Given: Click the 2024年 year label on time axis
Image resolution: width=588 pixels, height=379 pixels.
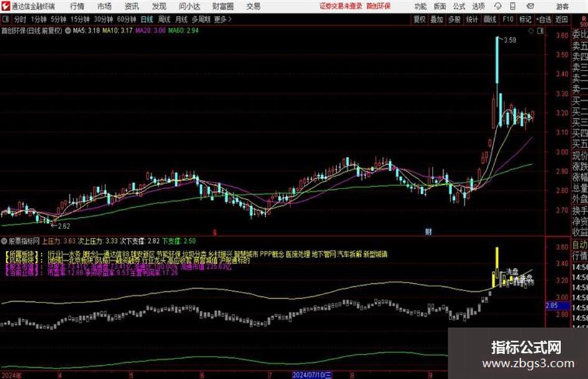Looking at the screenshot, I should (x=11, y=375).
